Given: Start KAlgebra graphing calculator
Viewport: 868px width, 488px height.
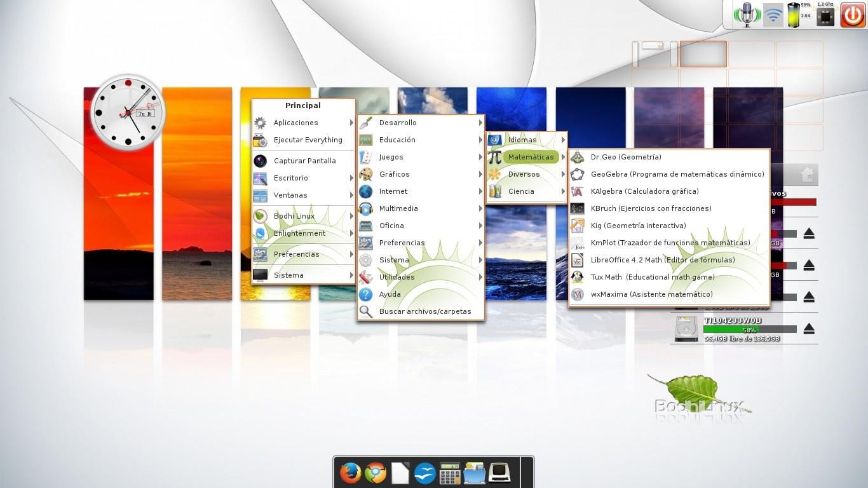Looking at the screenshot, I should [x=669, y=191].
